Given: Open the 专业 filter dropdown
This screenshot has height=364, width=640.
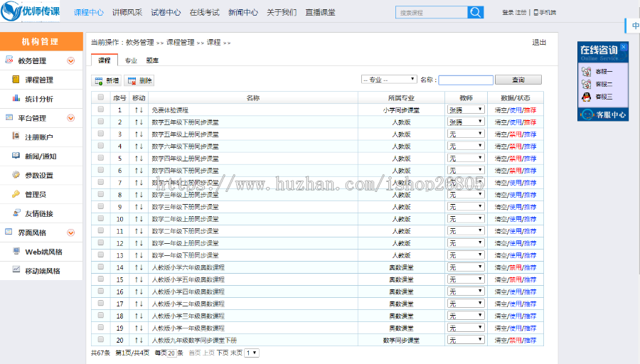Looking at the screenshot, I should pos(389,80).
